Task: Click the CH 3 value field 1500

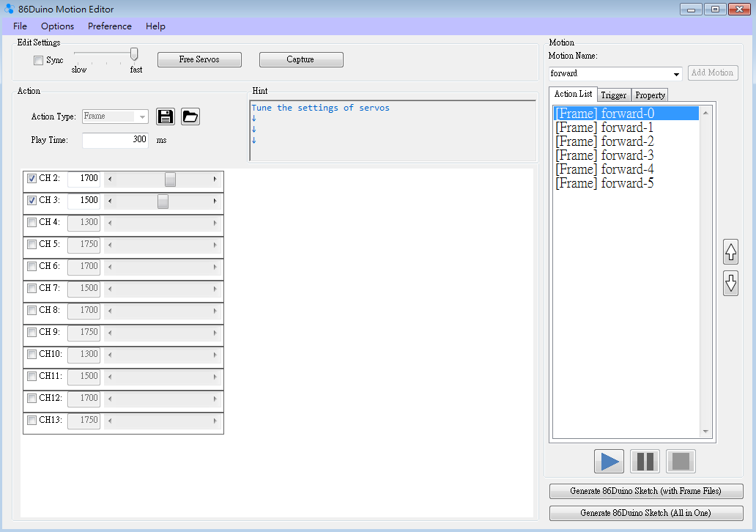Action: (x=84, y=200)
